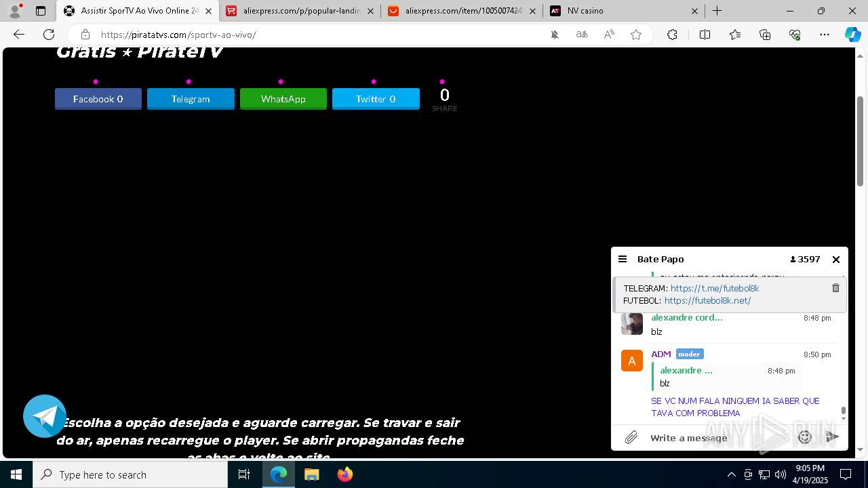Open the floating Telegram round icon

point(45,416)
